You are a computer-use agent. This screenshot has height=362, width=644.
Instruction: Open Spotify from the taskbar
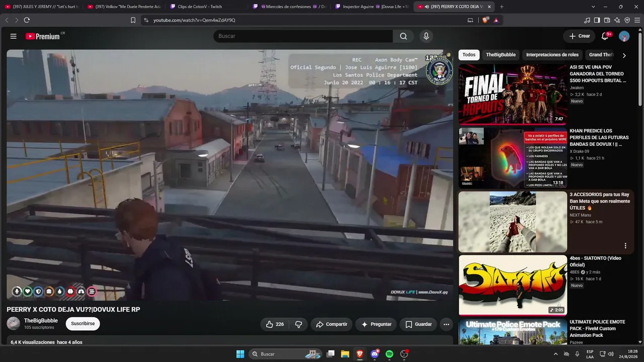(x=389, y=354)
